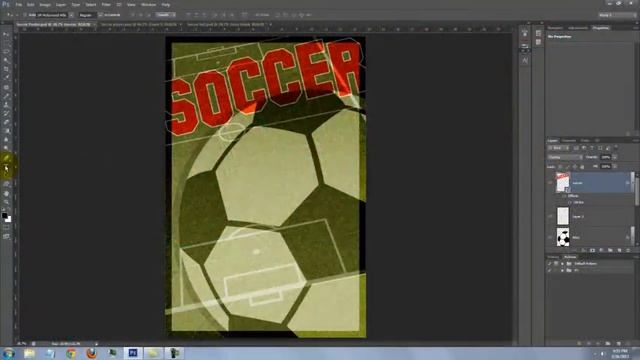The image size is (640, 360).
Task: Open Firefox from the taskbar
Action: 92,353
